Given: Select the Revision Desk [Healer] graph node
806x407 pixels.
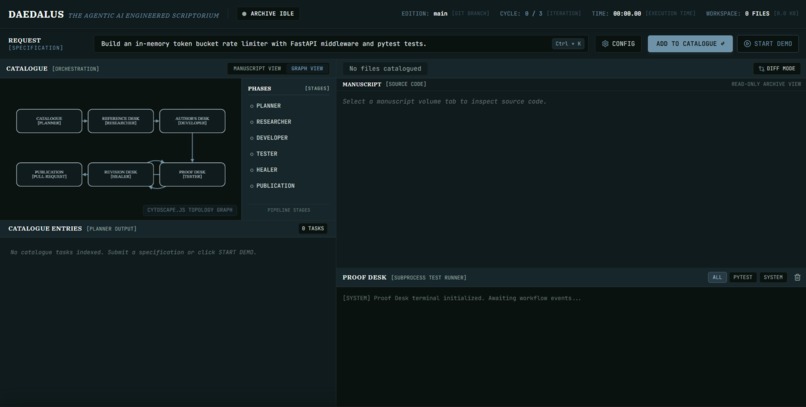Looking at the screenshot, I should tap(121, 174).
